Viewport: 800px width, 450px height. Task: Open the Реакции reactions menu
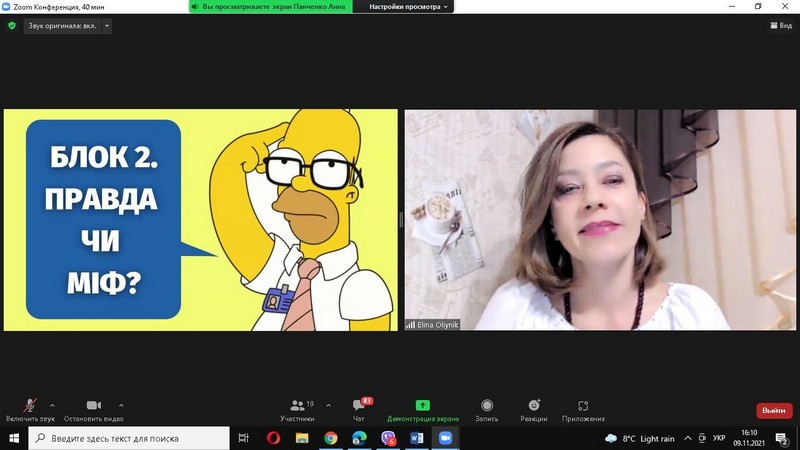coord(534,410)
